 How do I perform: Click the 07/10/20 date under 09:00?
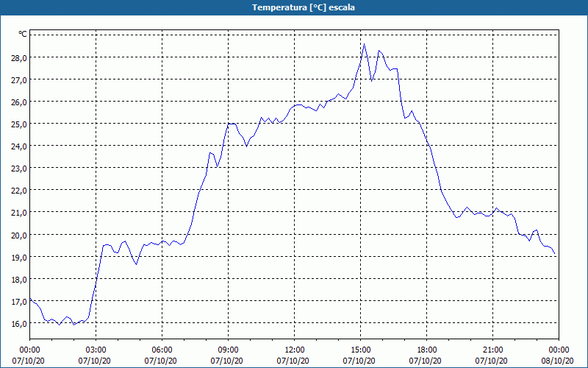[x=226, y=361]
